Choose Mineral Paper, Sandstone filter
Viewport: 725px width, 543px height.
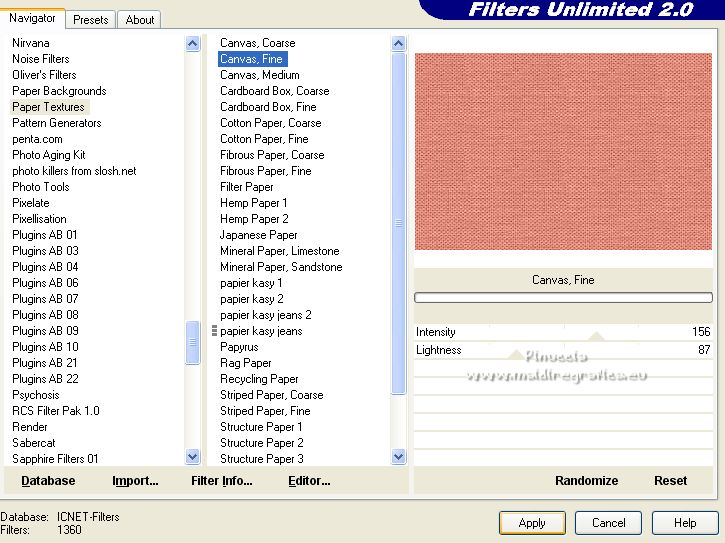point(281,267)
